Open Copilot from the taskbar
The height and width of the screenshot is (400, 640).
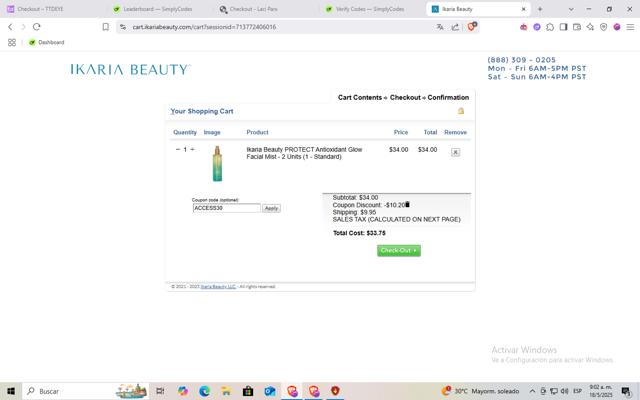coord(183,391)
